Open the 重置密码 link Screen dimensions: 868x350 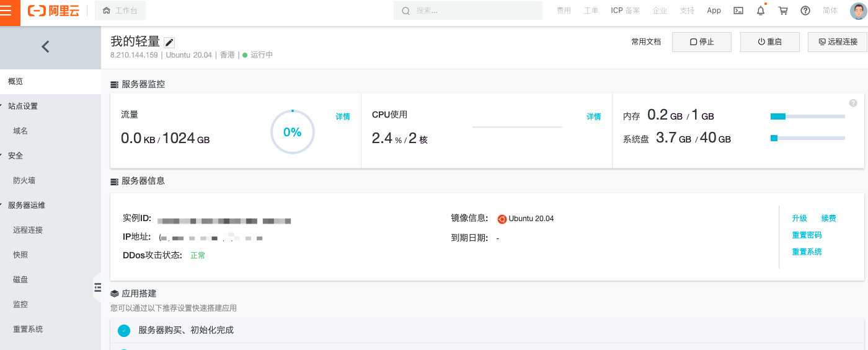coord(807,235)
